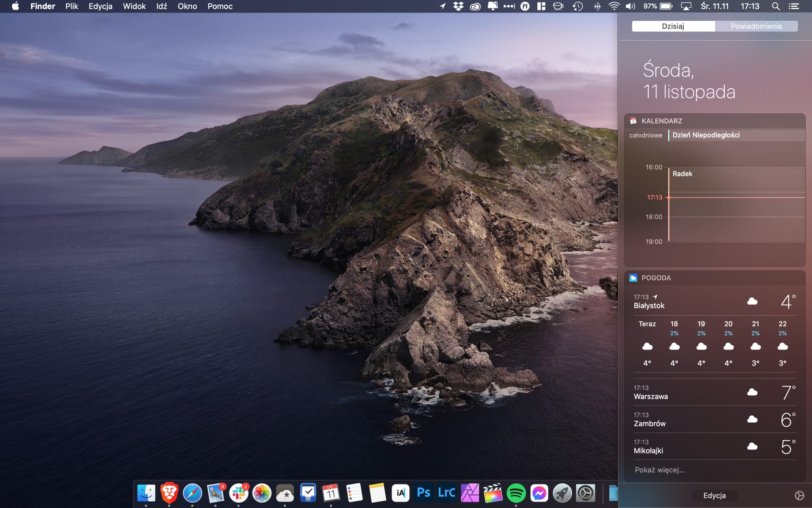Open the Pogoda widget header

[x=715, y=278]
